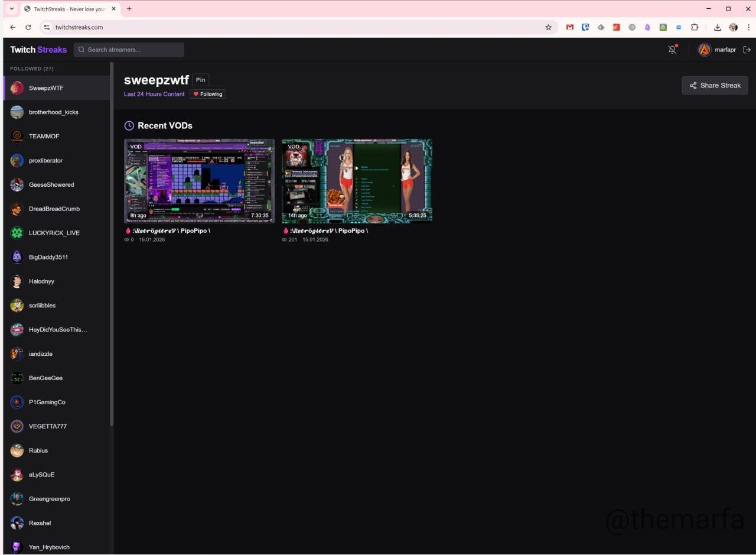Open the 7:30:35 VOD thumbnail
Screen dimensions: 756x555
pos(199,181)
